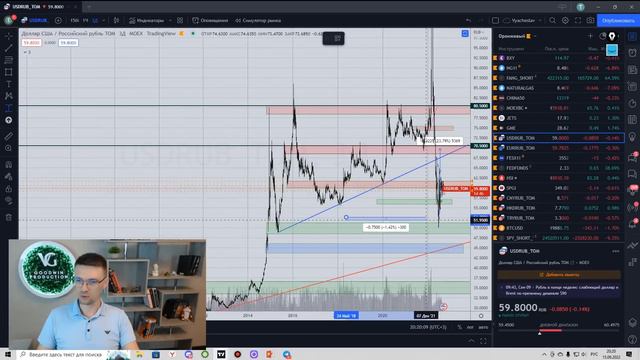640x360 pixels.
Task: Select CNYRUB_TOM row in watchlist
Action: [x=559, y=198]
